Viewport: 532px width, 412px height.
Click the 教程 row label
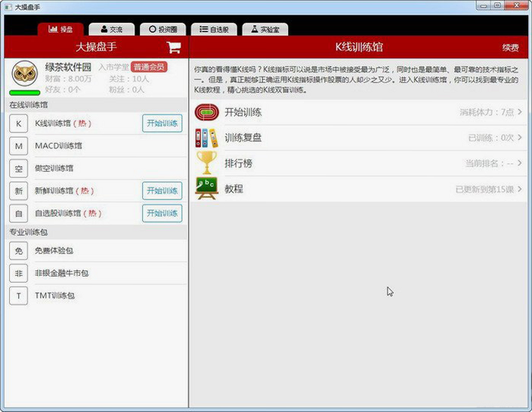[x=234, y=189]
